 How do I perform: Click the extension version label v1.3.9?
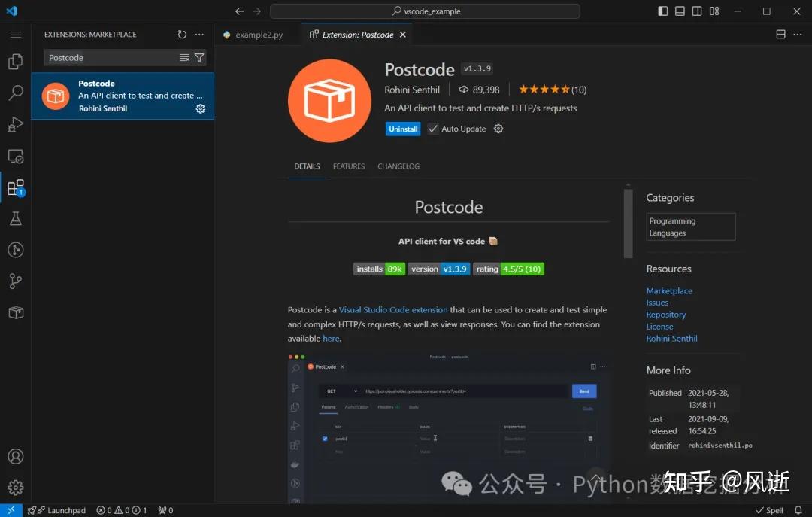tap(477, 68)
